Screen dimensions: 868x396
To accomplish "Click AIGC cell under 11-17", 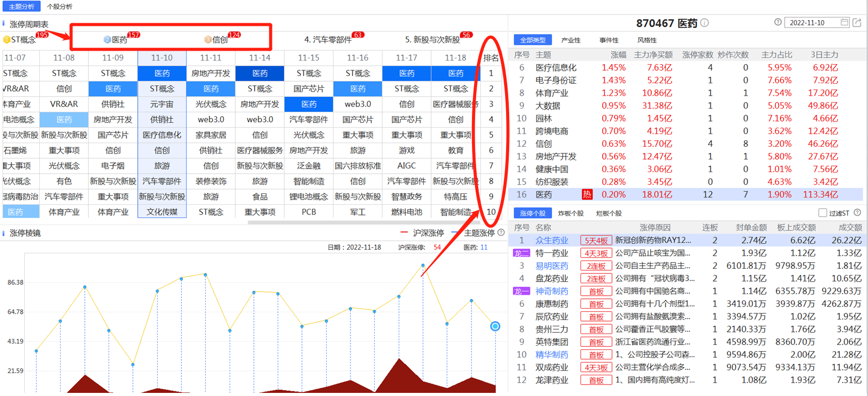I will [x=407, y=165].
